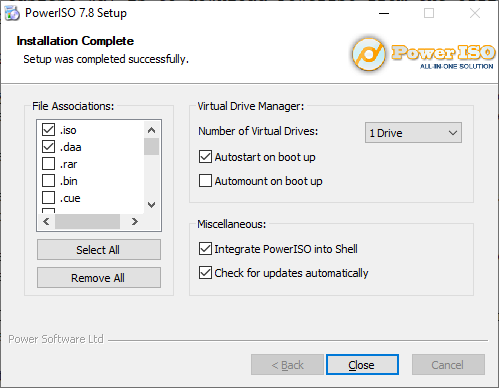Click the Close button to finish setup
Screen dimensions: 499x388
coord(362,365)
